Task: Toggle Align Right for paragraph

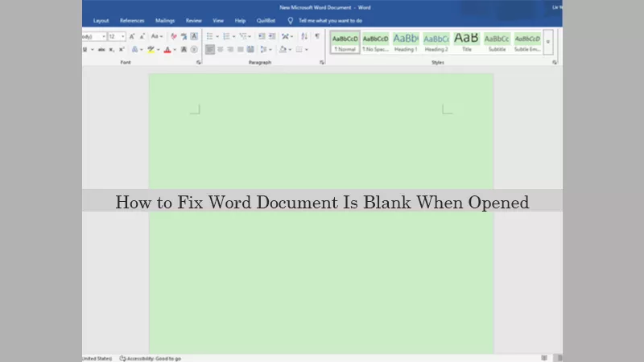Action: 230,50
